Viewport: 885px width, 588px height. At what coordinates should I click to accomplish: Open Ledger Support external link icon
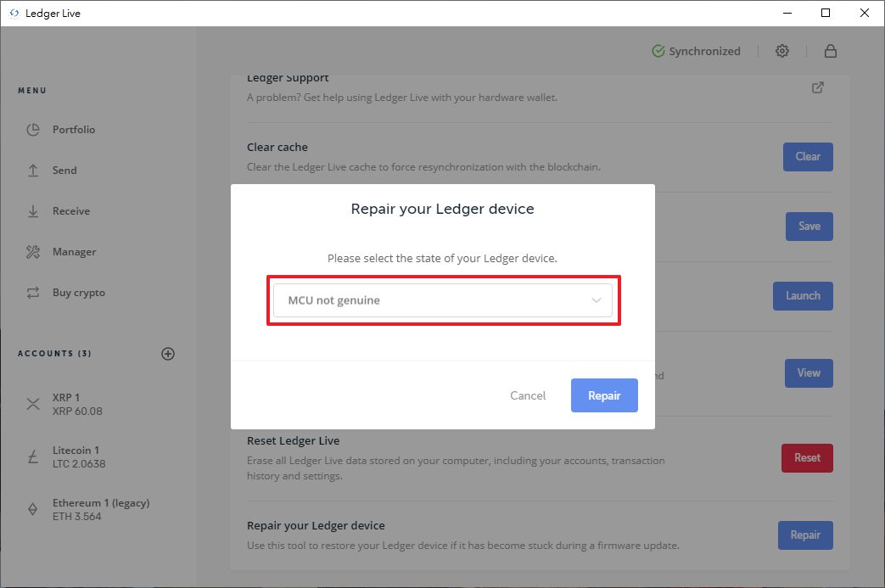(x=817, y=87)
